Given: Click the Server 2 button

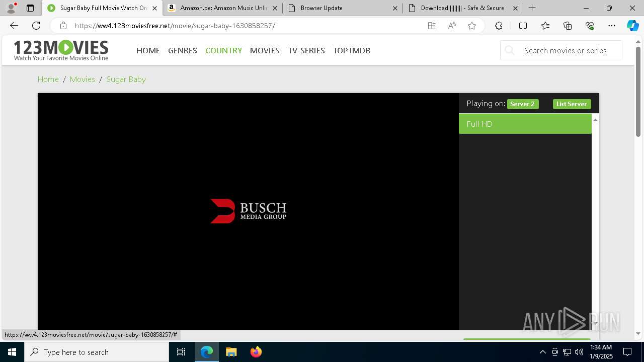Looking at the screenshot, I should (x=523, y=104).
